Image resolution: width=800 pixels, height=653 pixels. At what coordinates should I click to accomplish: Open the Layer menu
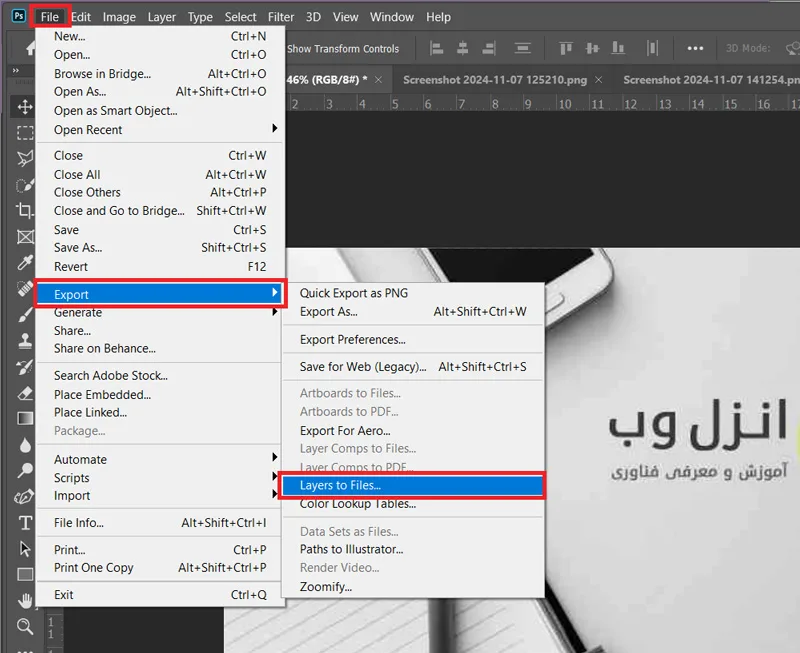162,17
